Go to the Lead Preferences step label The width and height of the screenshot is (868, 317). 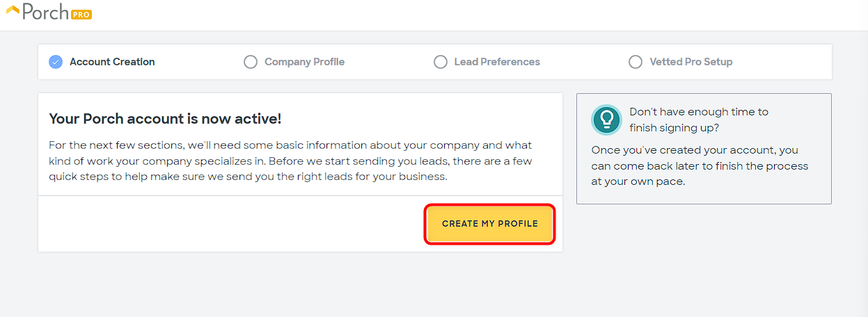497,62
